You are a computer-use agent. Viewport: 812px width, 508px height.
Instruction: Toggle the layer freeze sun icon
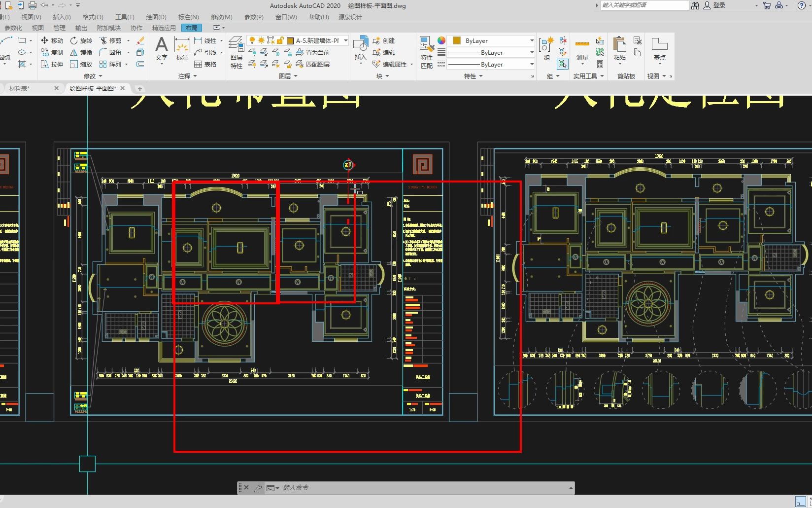tap(261, 40)
